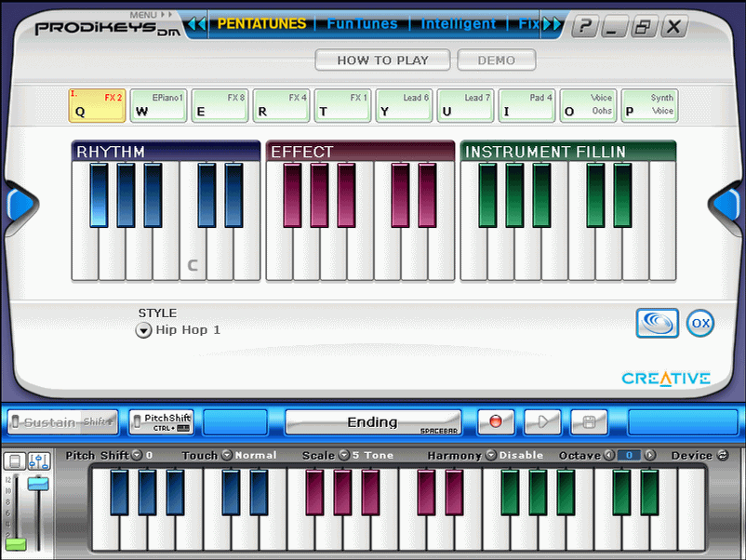
Task: Start recording with the red record button
Action: pos(495,421)
